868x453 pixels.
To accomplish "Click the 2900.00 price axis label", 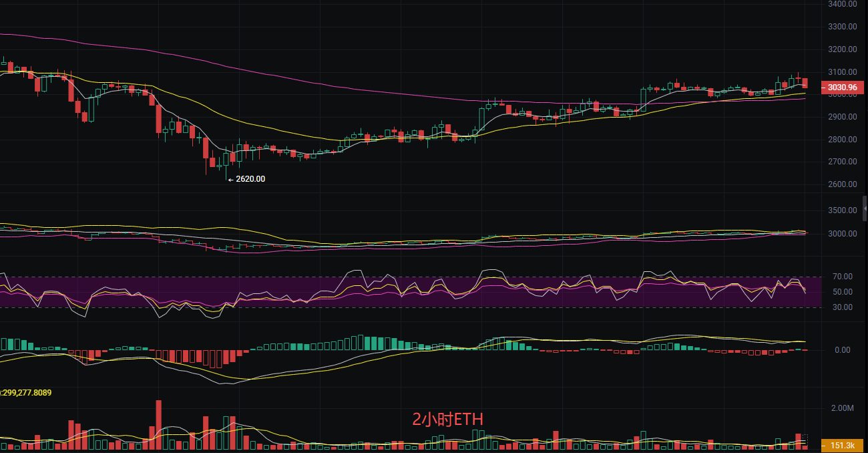I will [x=842, y=117].
